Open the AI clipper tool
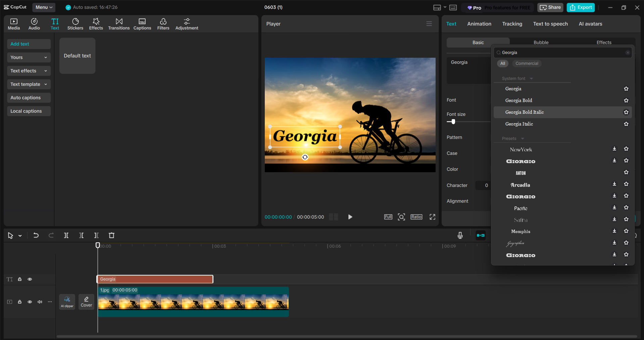644x340 pixels. coord(67,302)
